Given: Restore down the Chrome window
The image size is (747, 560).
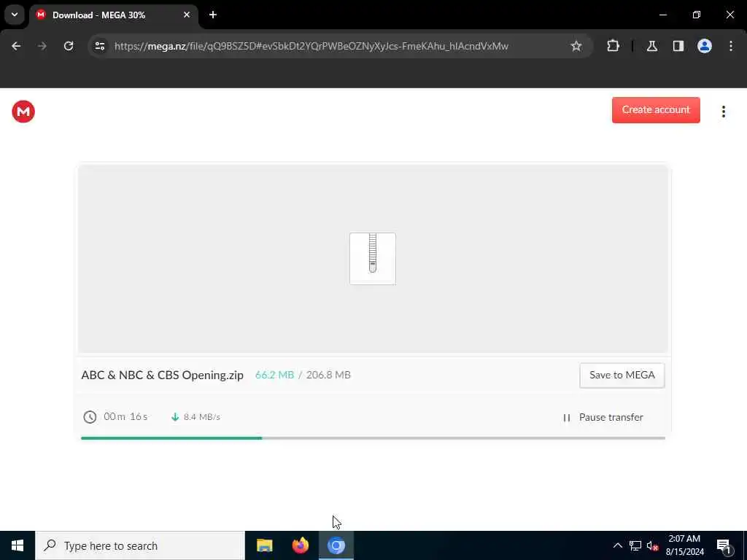Looking at the screenshot, I should tap(697, 15).
